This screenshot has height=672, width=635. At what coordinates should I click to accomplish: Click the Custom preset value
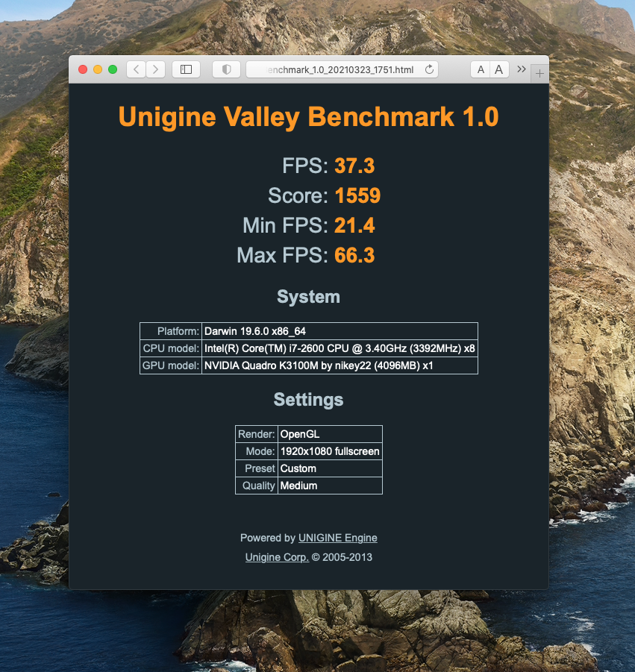[x=330, y=468]
